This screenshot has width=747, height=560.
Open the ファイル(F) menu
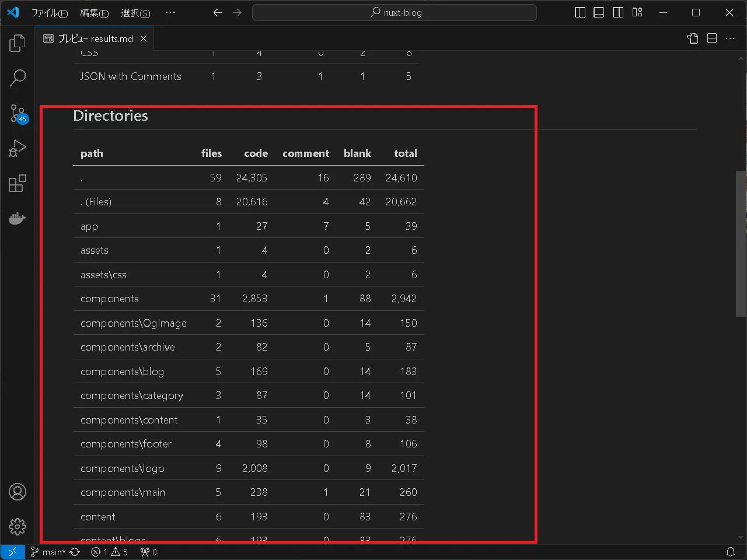coord(50,12)
